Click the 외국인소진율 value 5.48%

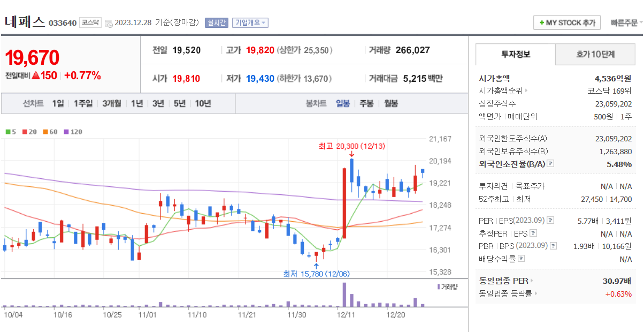619,164
